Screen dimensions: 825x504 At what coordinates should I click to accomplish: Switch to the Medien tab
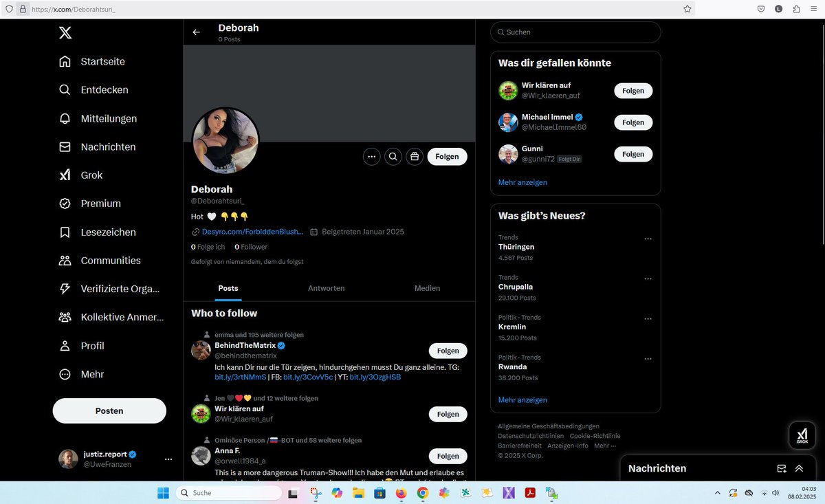pyautogui.click(x=427, y=288)
